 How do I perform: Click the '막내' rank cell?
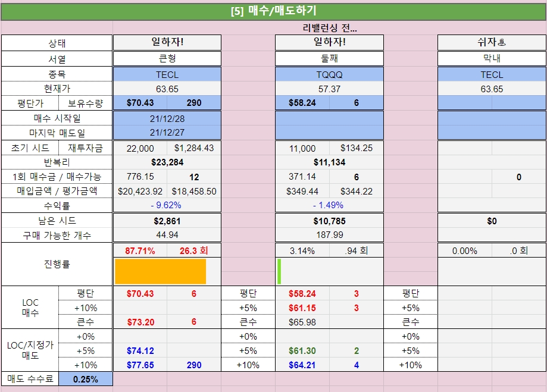coord(492,58)
